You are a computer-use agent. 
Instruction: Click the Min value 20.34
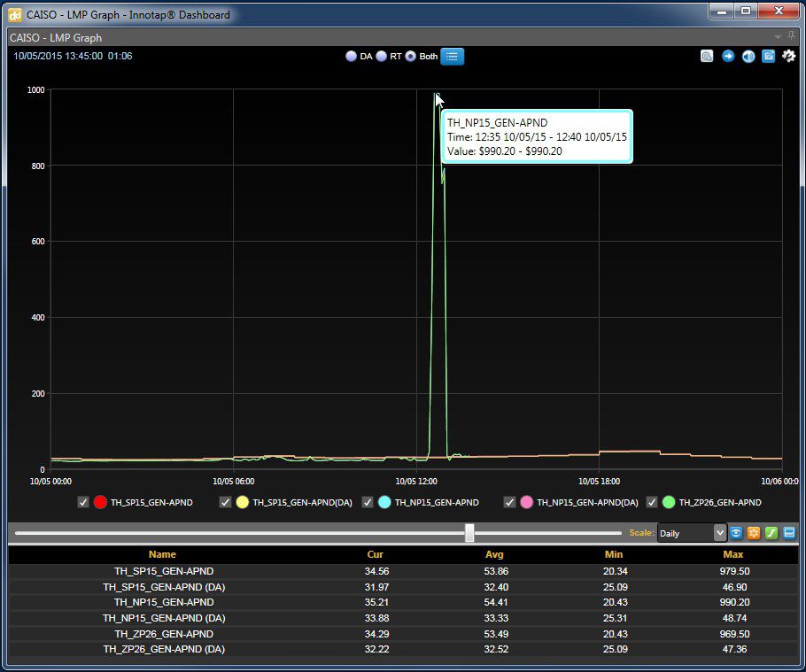point(616,571)
